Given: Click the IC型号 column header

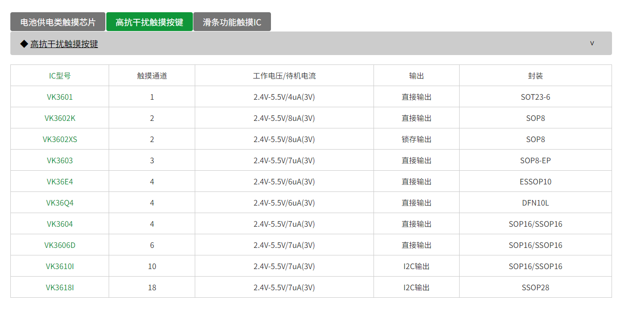Looking at the screenshot, I should point(60,76).
